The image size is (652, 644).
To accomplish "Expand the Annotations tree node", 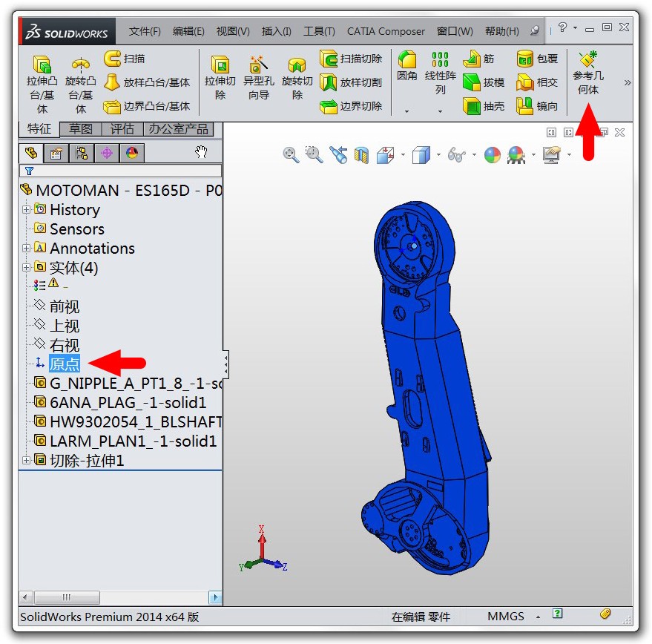I will click(26, 249).
